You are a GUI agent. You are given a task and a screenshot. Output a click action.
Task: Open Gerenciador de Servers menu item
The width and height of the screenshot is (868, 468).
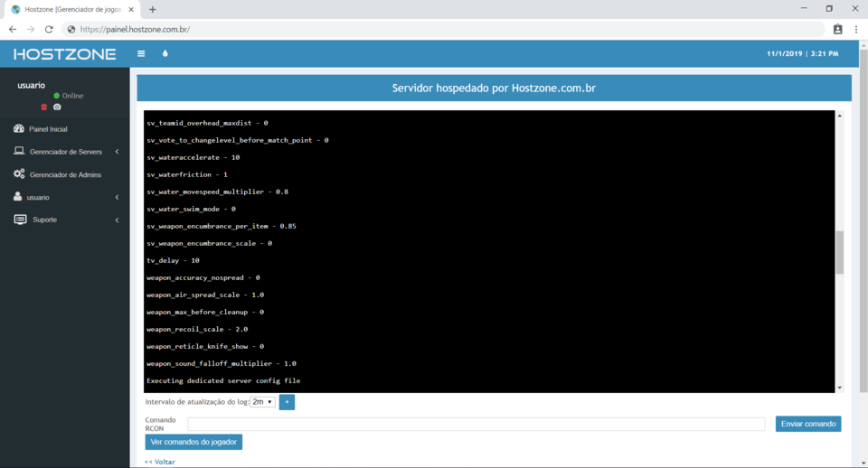(65, 152)
